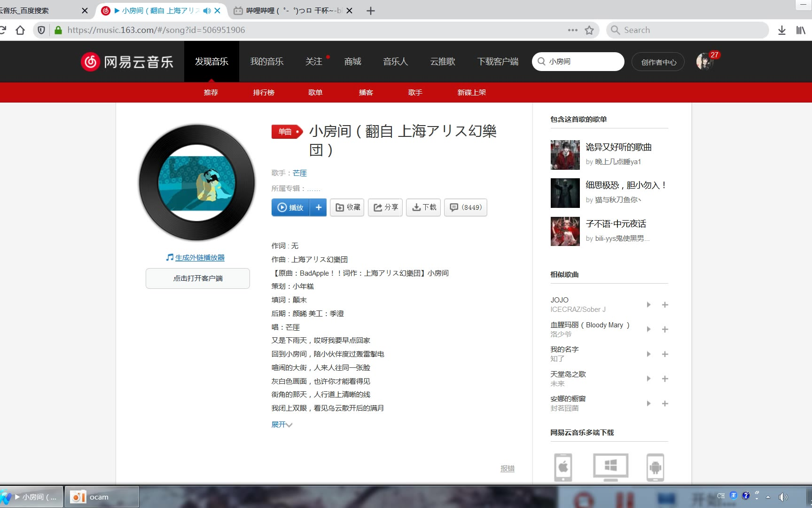
Task: Click the NetEase Cloud Music logo
Action: pos(127,62)
